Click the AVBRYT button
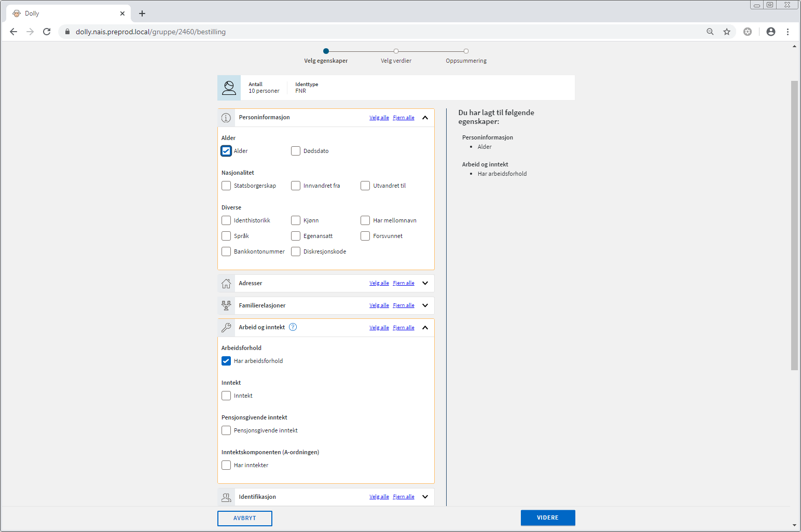Viewport: 801px width, 532px height. (x=245, y=519)
